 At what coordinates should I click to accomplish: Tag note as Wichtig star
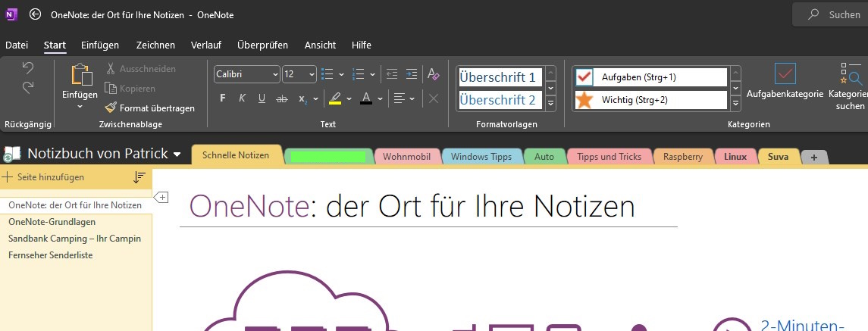coord(651,100)
